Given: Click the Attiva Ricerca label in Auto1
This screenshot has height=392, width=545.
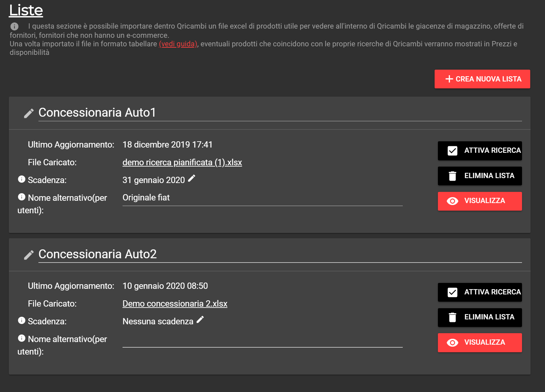Looking at the screenshot, I should 492,150.
